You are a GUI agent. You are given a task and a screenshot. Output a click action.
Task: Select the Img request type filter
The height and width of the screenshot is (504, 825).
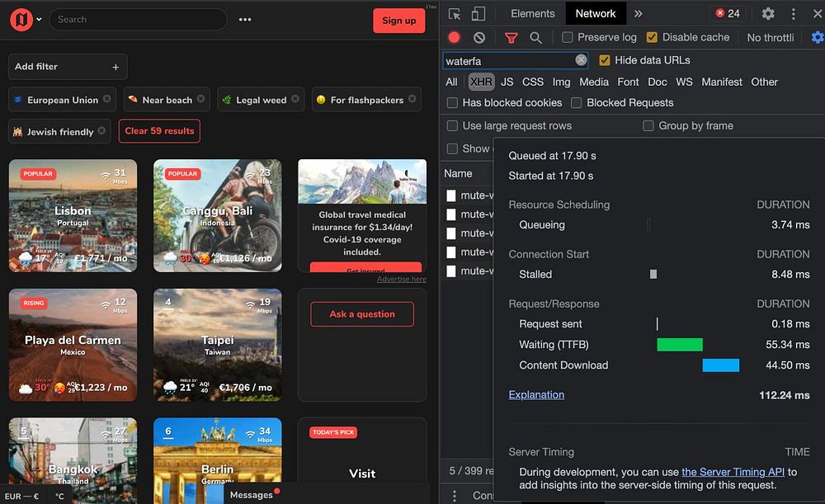[x=561, y=82]
